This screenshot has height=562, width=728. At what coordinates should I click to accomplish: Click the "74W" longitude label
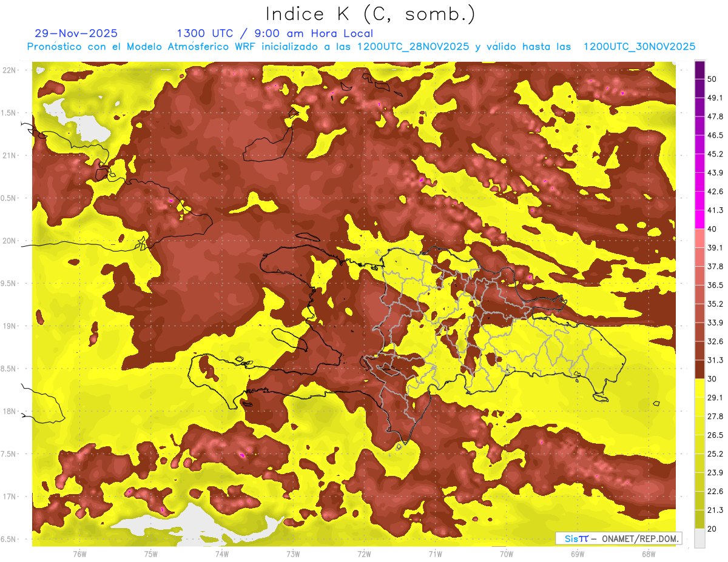pos(221,554)
